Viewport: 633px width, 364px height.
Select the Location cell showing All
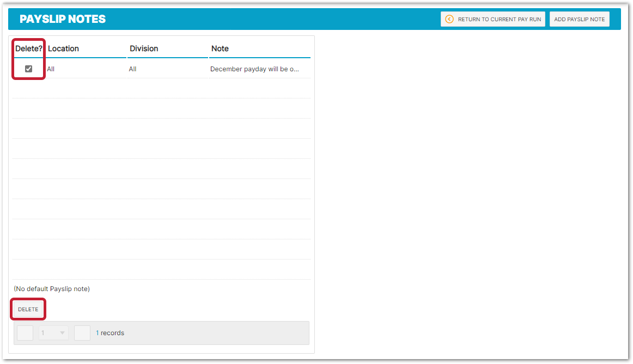pyautogui.click(x=51, y=69)
